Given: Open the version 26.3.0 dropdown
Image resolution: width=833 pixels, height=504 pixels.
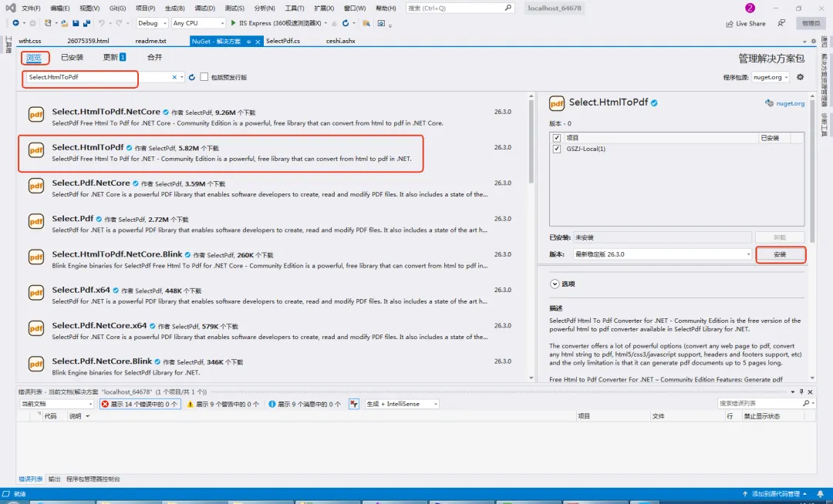Looking at the screenshot, I should [x=663, y=254].
